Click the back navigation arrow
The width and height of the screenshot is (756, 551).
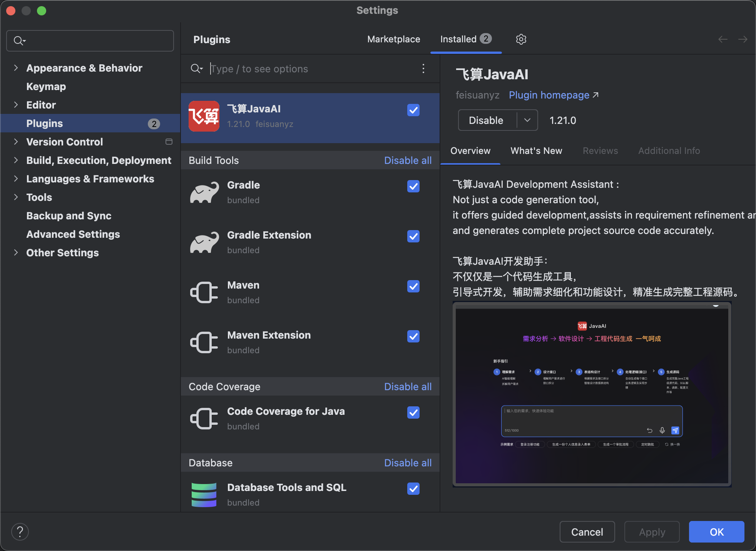click(x=723, y=39)
